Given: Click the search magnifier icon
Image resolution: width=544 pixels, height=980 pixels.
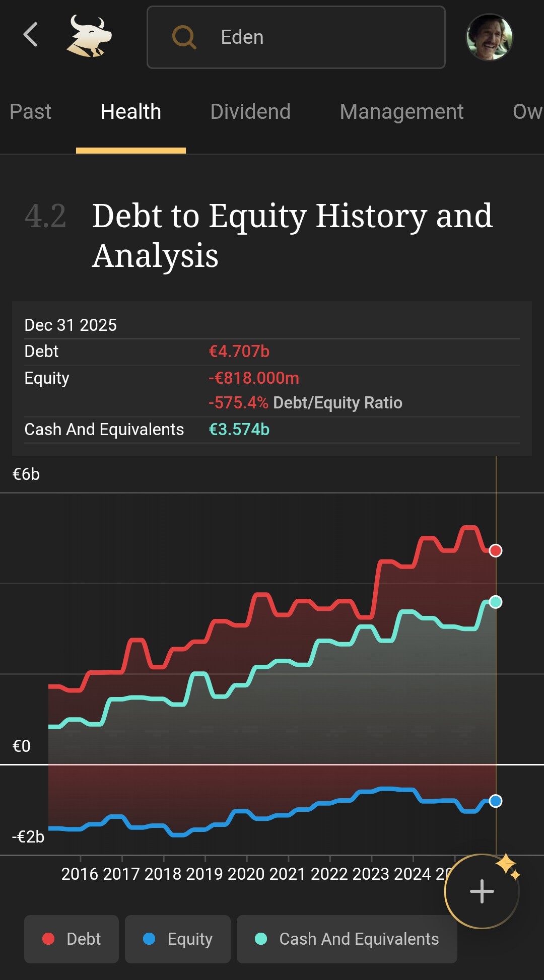Looking at the screenshot, I should pos(184,37).
